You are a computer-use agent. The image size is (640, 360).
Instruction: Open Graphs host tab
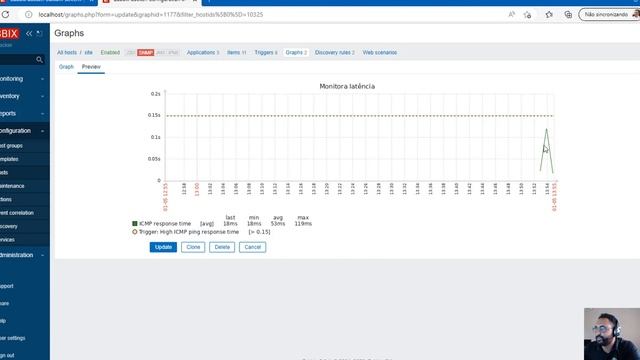point(296,53)
